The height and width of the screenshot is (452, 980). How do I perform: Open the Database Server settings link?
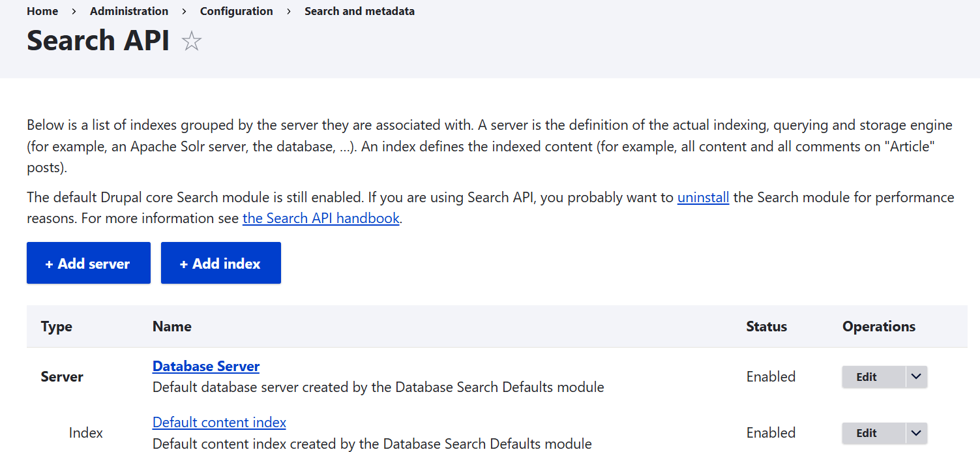click(205, 366)
